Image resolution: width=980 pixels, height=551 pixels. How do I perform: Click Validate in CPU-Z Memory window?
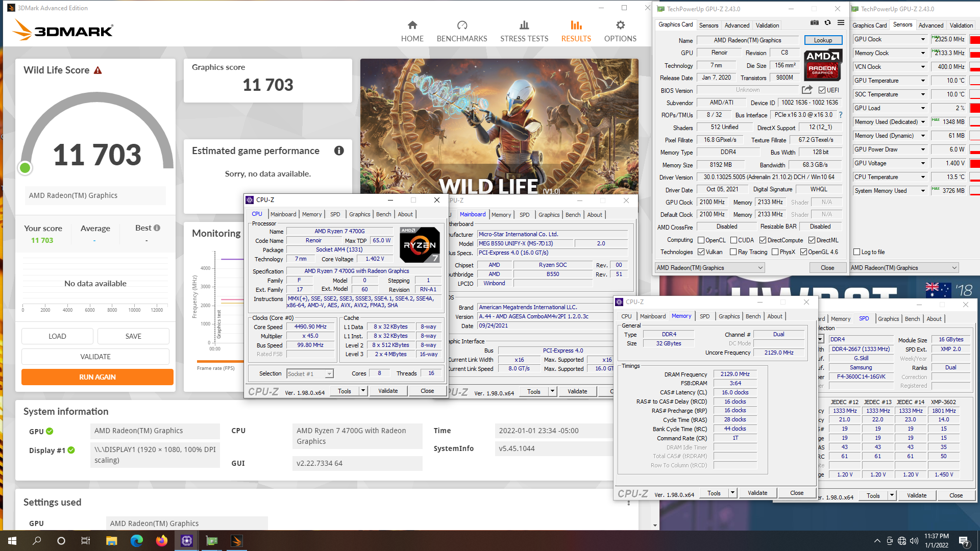click(x=757, y=493)
